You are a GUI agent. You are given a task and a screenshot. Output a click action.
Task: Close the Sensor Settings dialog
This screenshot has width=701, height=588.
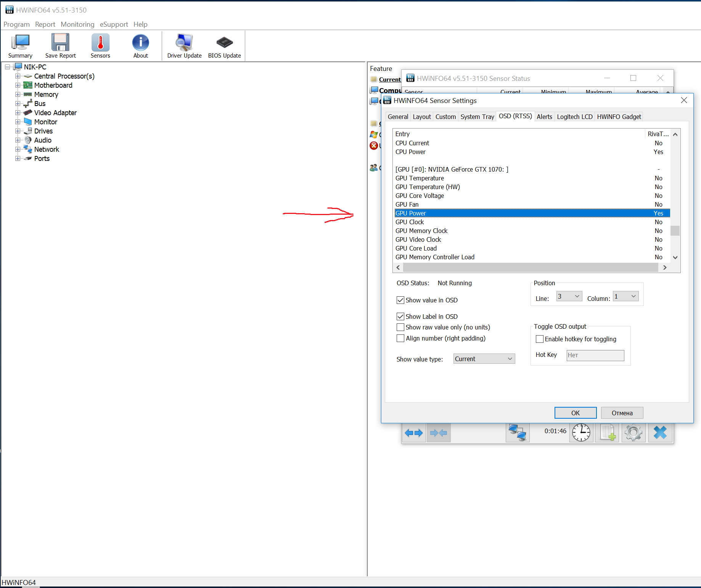click(684, 100)
